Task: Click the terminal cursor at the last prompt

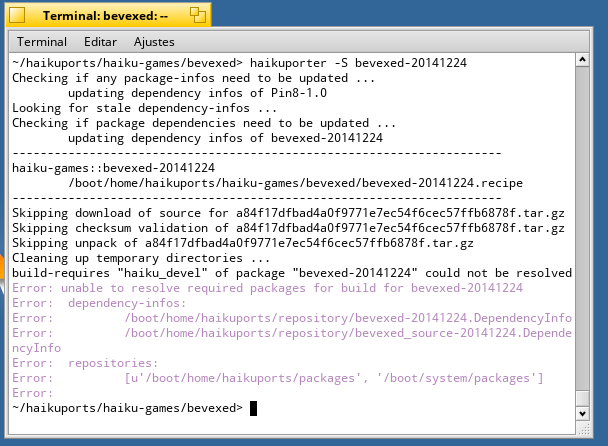Action: click(253, 408)
